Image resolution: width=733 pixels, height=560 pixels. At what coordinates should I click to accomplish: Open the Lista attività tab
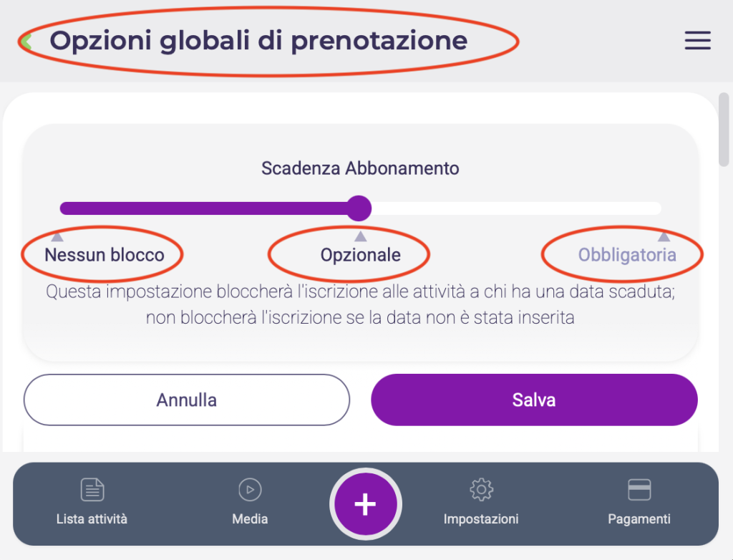[92, 518]
